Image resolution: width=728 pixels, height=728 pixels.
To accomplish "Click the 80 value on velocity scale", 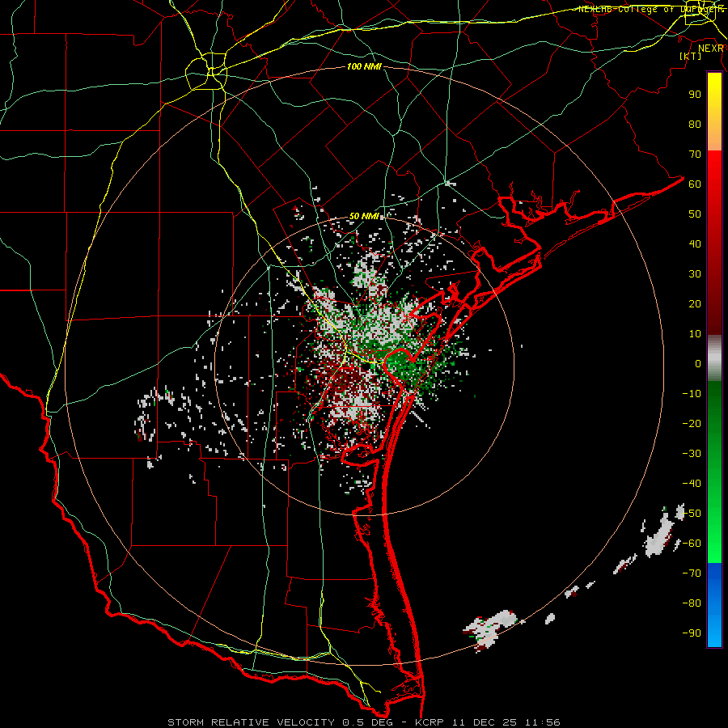I will (x=695, y=124).
